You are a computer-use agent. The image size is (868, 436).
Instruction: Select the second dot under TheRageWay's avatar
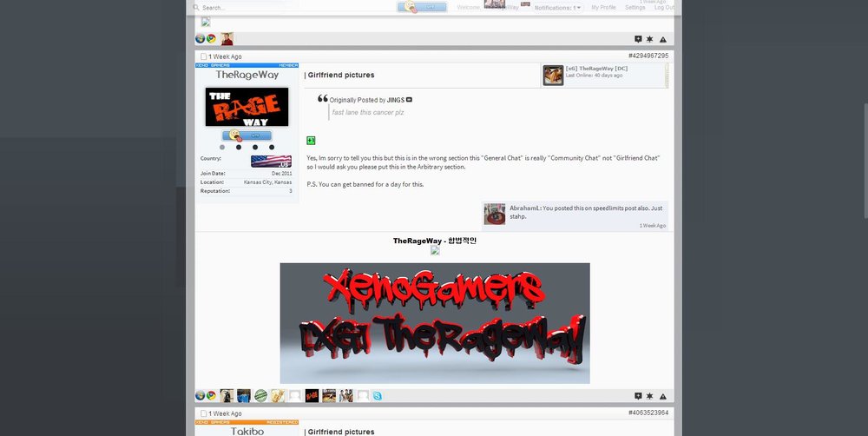click(239, 148)
